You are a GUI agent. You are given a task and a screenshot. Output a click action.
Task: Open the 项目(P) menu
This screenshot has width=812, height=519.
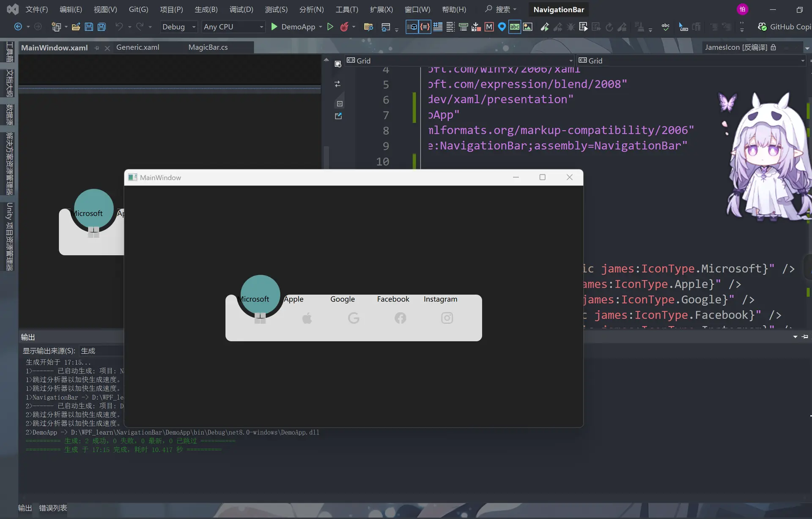tap(171, 9)
